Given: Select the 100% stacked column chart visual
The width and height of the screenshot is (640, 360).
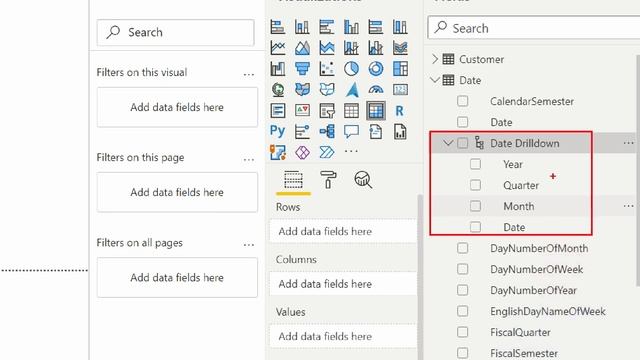Looking at the screenshot, I should pyautogui.click(x=400, y=27).
